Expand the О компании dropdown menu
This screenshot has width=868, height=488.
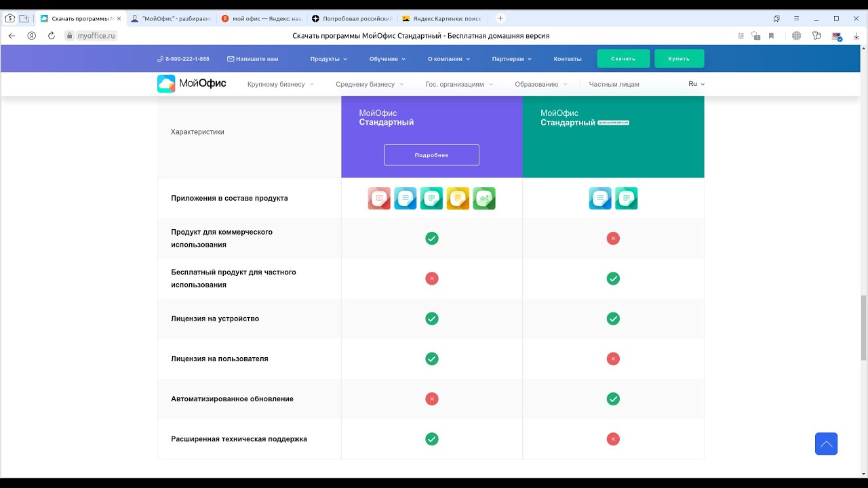coord(449,59)
